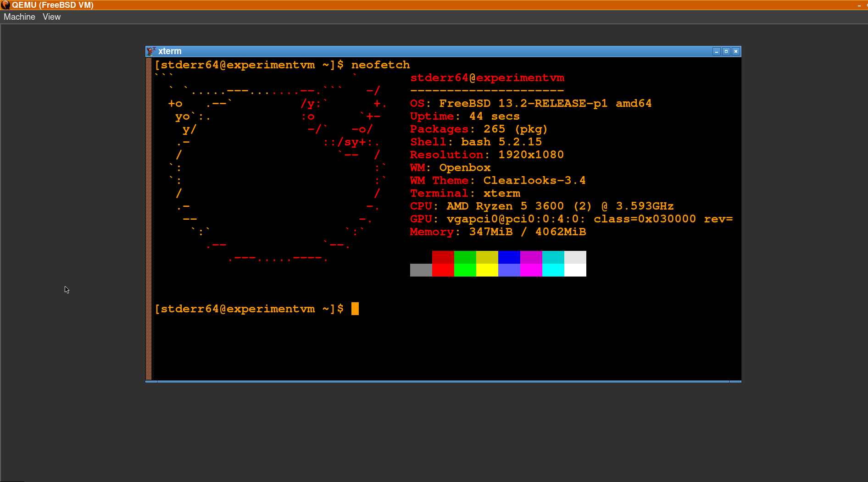Click the xterm bottom-right resize corner
This screenshot has width=868, height=482.
(x=735, y=381)
